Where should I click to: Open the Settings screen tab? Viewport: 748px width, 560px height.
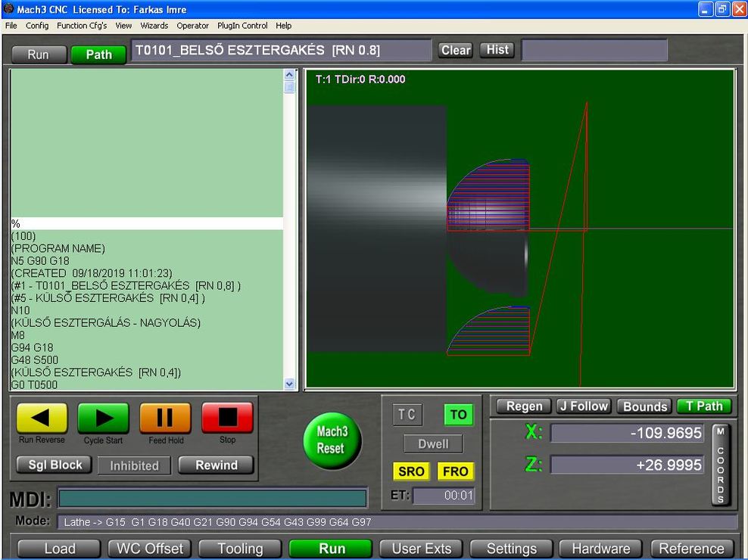511,549
